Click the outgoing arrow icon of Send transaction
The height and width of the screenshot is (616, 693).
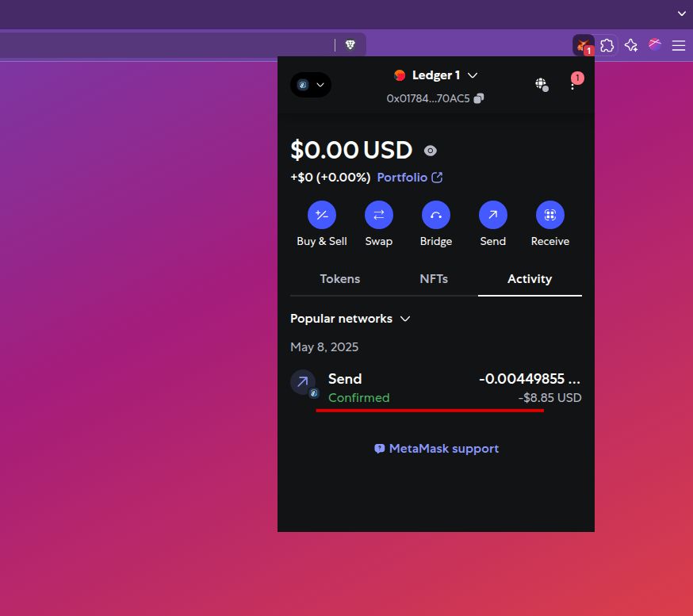[x=303, y=382]
